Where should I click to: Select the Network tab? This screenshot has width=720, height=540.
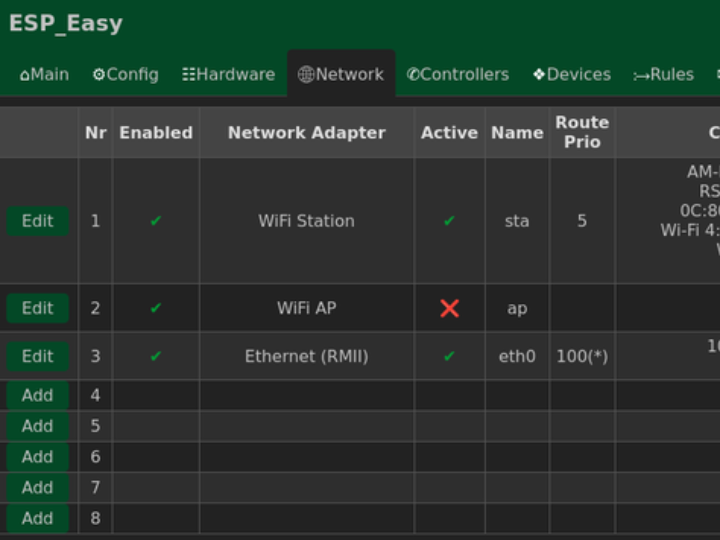coord(341,75)
